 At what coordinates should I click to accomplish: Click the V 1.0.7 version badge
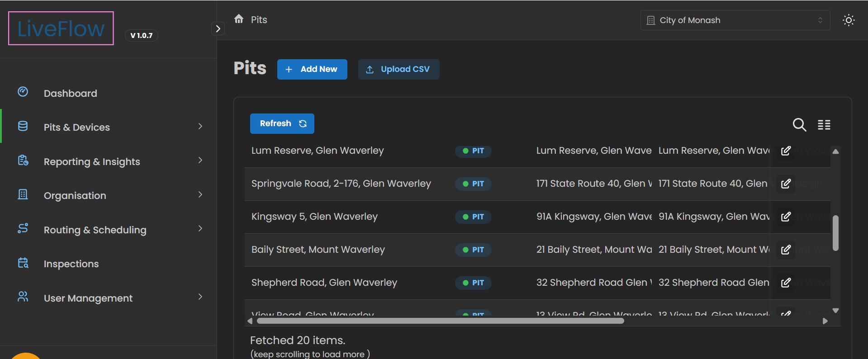(142, 35)
